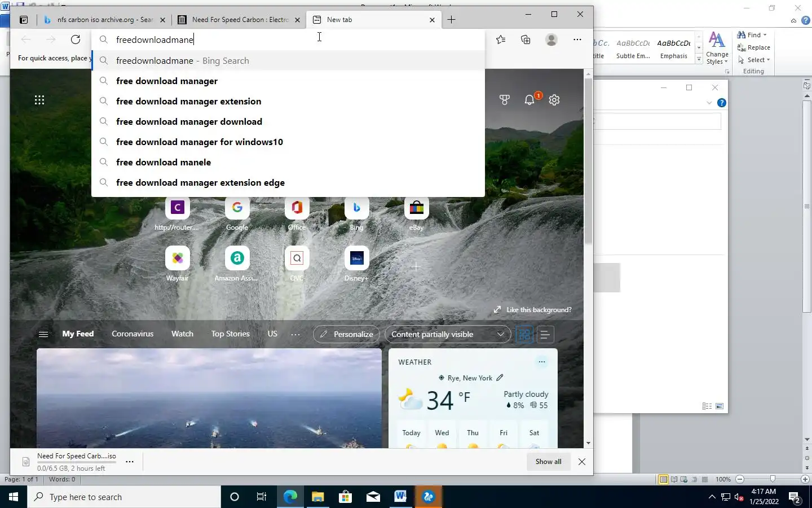The image size is (812, 508).
Task: Open Microsoft Rewards trophy icon
Action: [505, 100]
